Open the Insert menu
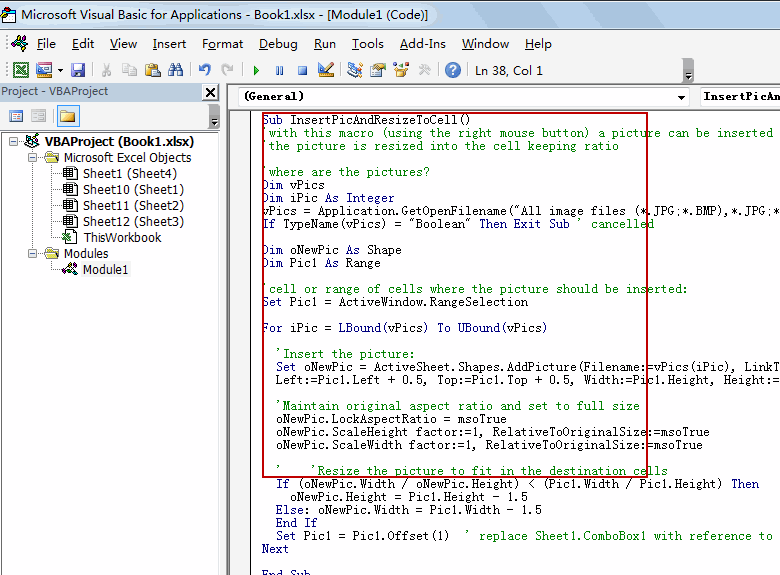 tap(169, 44)
